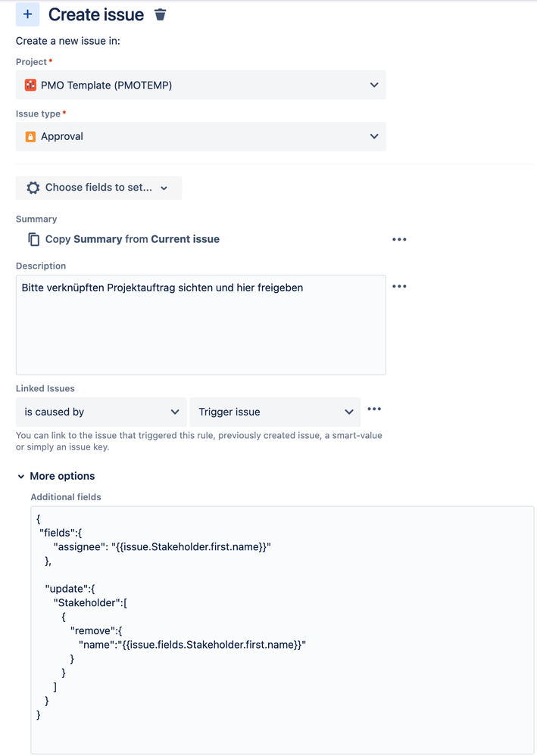Click the Create issue heading

pos(96,15)
